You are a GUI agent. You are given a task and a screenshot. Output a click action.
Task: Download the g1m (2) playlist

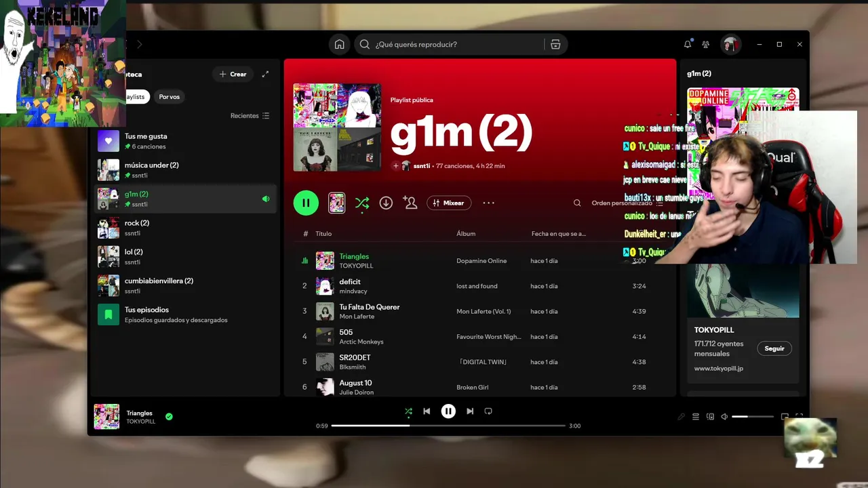386,203
